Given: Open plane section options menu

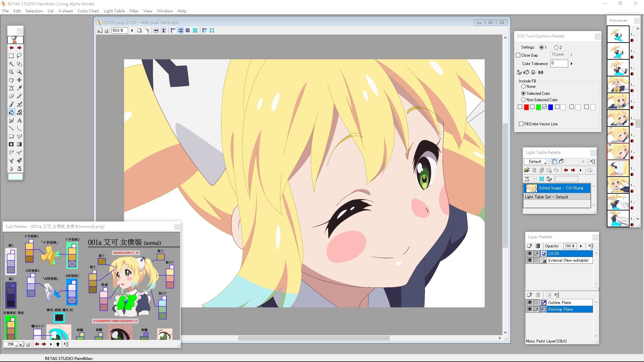Looking at the screenshot, I should 557,295.
